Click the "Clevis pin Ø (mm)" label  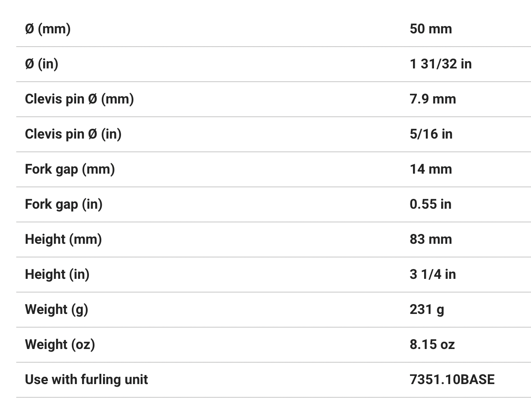pyautogui.click(x=79, y=99)
